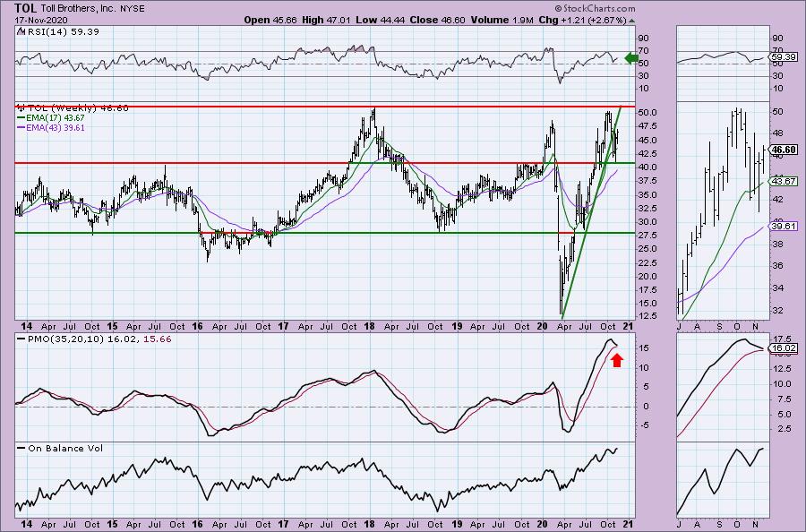Click the Chg +1.21 (+2.67%) value

point(582,20)
